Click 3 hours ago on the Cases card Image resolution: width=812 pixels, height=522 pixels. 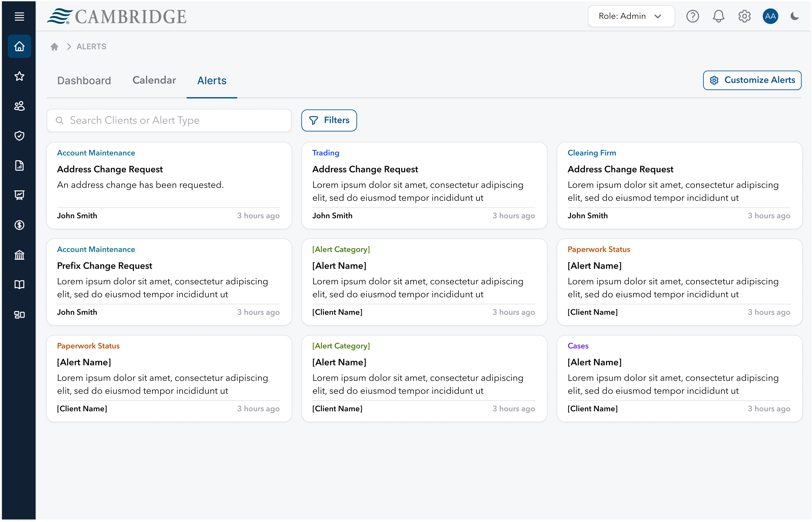click(x=769, y=409)
